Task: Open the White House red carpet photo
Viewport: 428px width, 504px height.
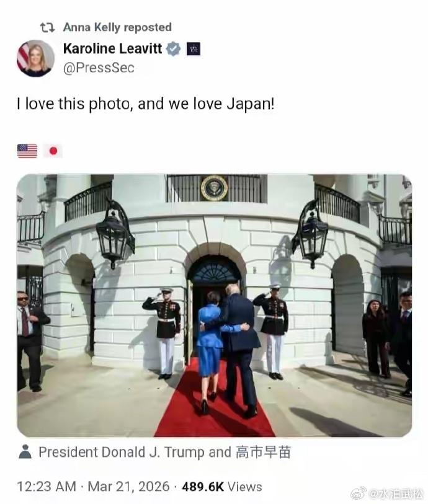Action: point(215,306)
